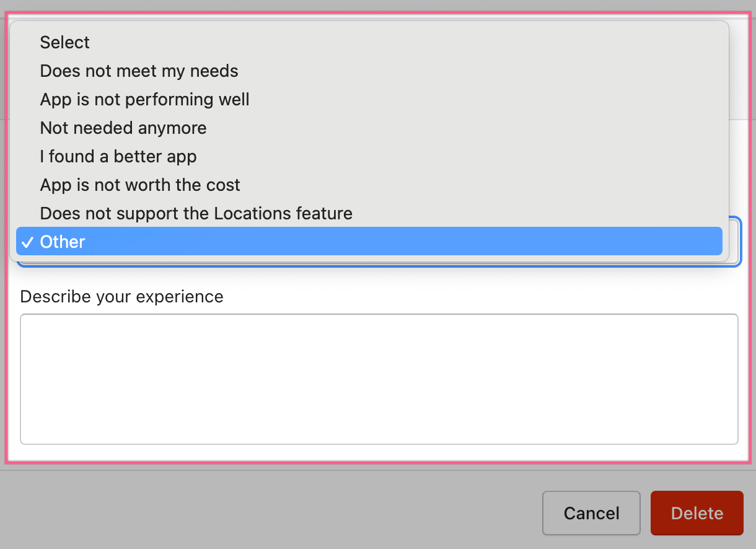Screen dimensions: 756x549
Task: Click the "Describe your experience" label
Action: (121, 297)
